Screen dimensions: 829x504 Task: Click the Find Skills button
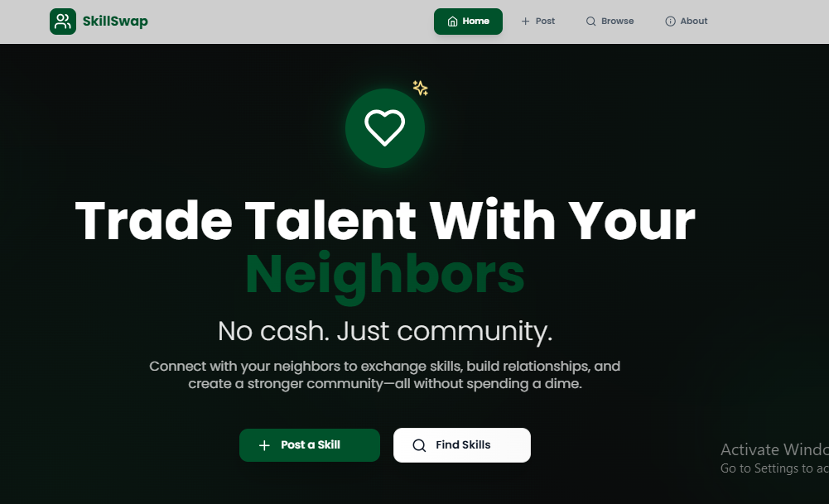click(462, 445)
